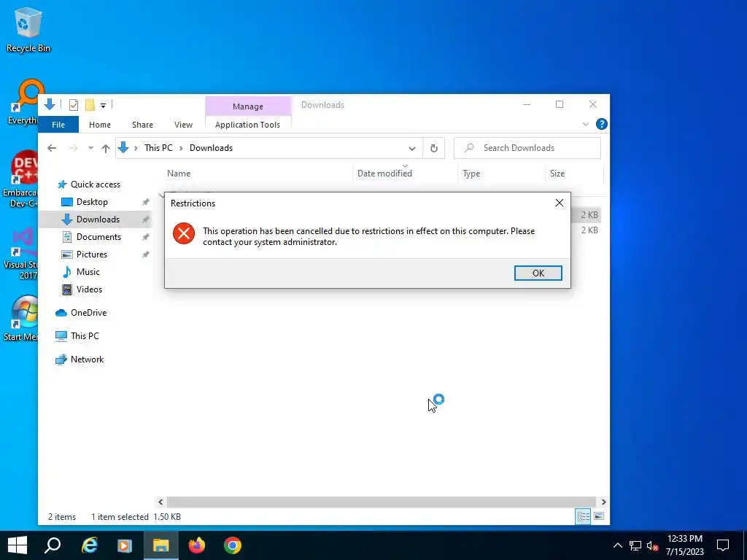Viewport: 747px width, 560px height.
Task: Select the Manage contextual tab
Action: coord(248,106)
